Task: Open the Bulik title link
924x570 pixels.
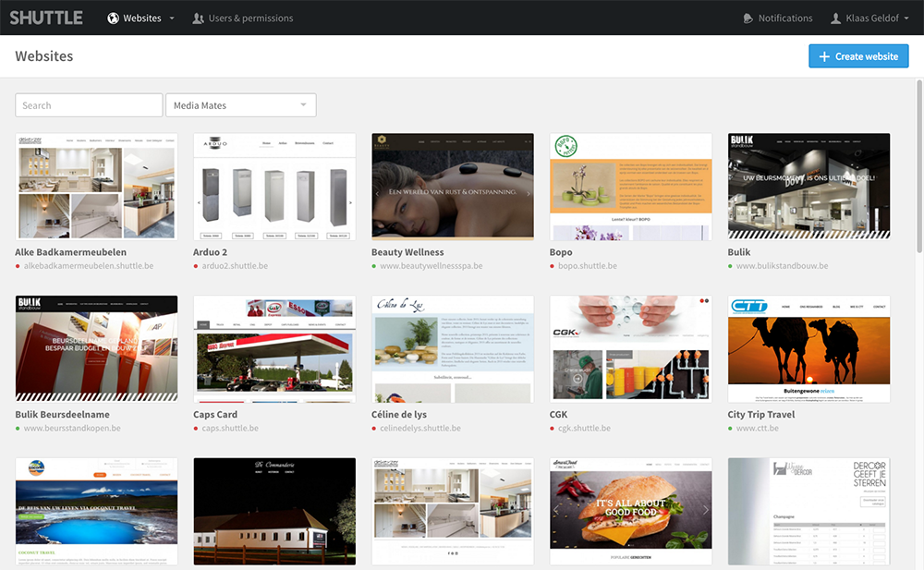Action: [739, 252]
